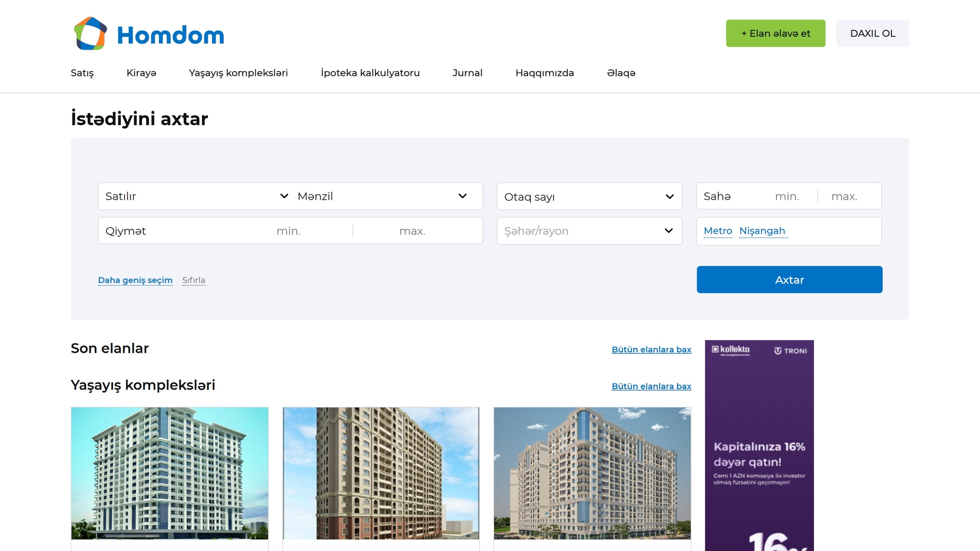Select the Nişangah link
The image size is (980, 551).
(762, 231)
